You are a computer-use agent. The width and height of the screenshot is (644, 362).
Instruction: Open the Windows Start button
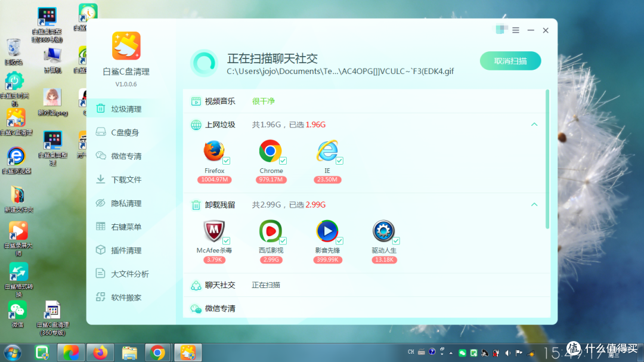coord(13,353)
